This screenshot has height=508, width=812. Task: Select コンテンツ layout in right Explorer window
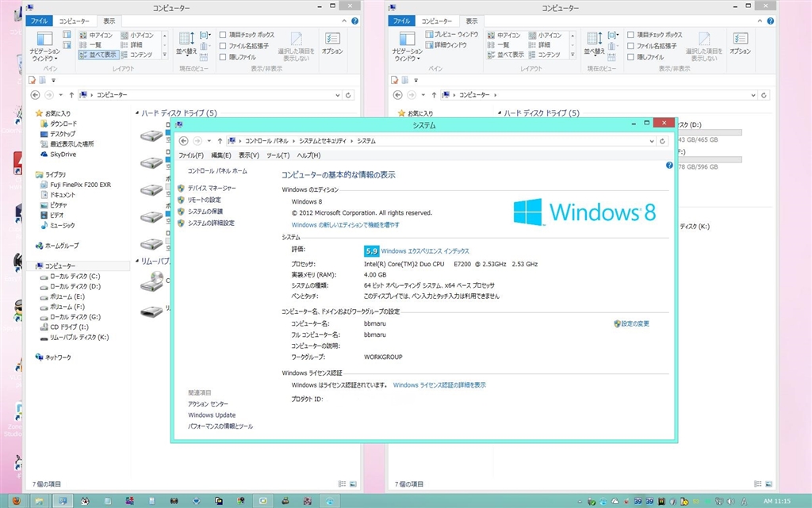coord(544,55)
